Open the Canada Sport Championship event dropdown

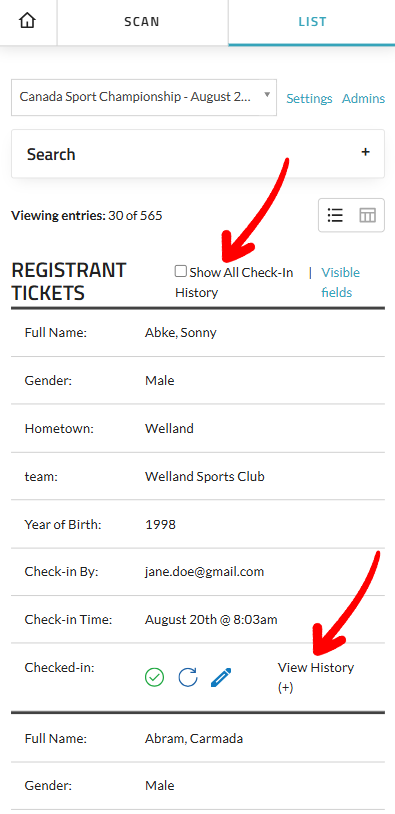144,97
